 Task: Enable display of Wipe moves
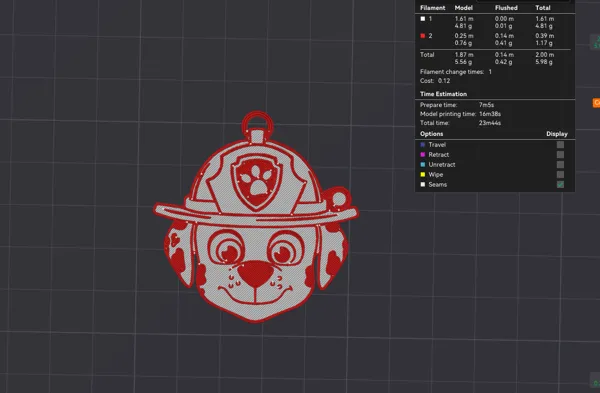tap(560, 174)
